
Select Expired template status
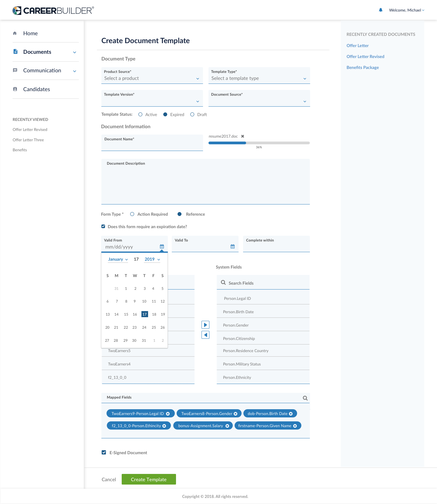point(165,115)
